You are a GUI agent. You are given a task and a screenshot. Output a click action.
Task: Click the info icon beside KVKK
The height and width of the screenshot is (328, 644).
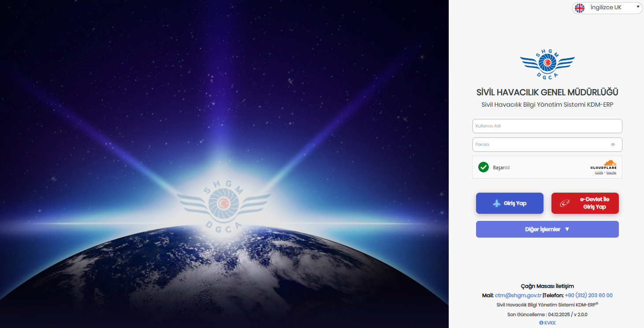pos(541,323)
